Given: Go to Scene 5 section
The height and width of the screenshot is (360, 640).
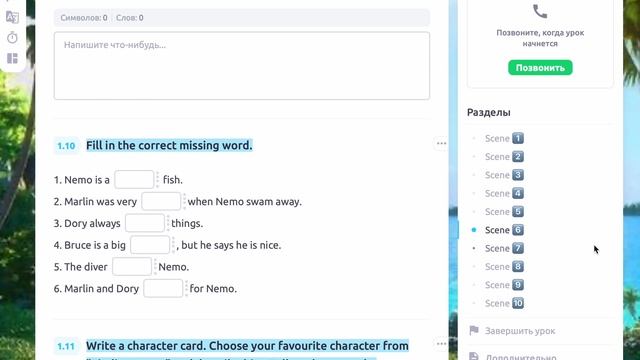Looking at the screenshot, I should pos(504,212).
